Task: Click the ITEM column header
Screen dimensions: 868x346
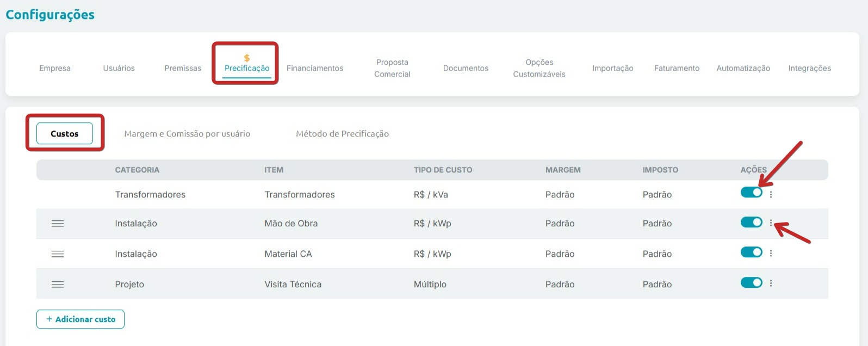Action: click(274, 170)
